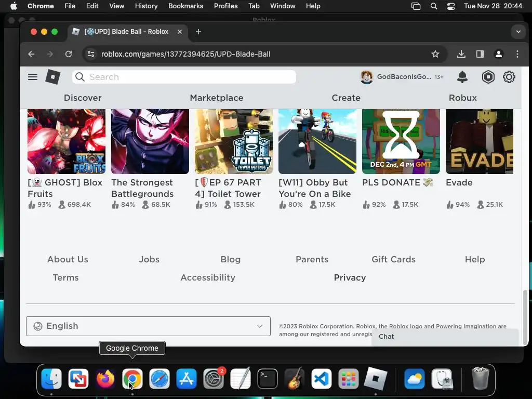This screenshot has height=399, width=532.
Task: Open the Blox Fruits game thumbnail
Action: coord(66,141)
